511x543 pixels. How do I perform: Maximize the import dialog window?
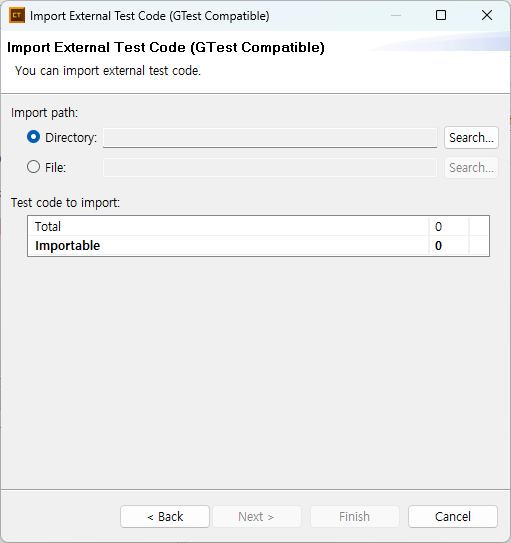(x=441, y=15)
